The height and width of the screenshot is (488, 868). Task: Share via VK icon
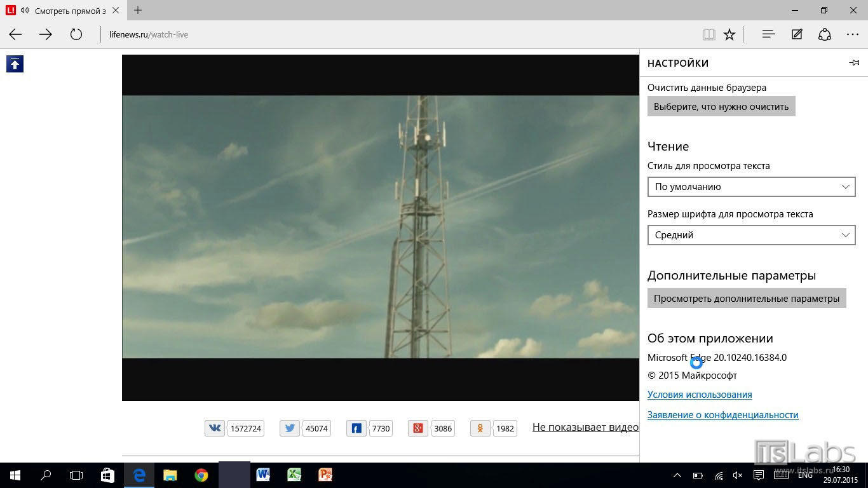click(215, 428)
